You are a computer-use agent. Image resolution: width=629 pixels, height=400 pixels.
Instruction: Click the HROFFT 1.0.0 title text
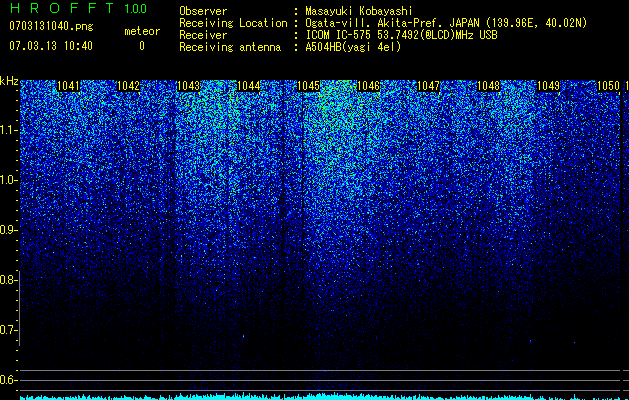[78, 8]
